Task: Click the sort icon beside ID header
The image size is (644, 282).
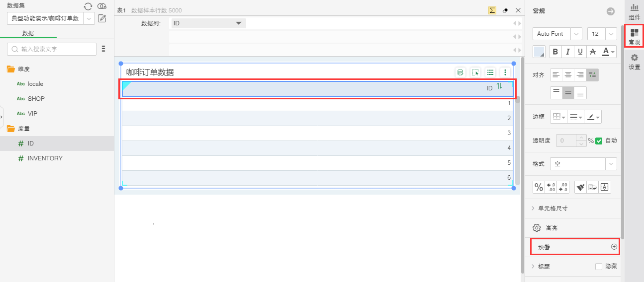Action: (499, 86)
